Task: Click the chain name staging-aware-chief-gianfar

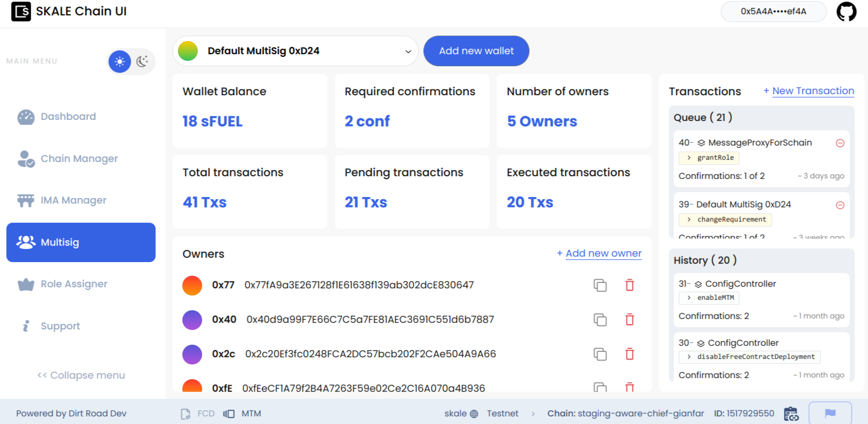Action: click(641, 414)
